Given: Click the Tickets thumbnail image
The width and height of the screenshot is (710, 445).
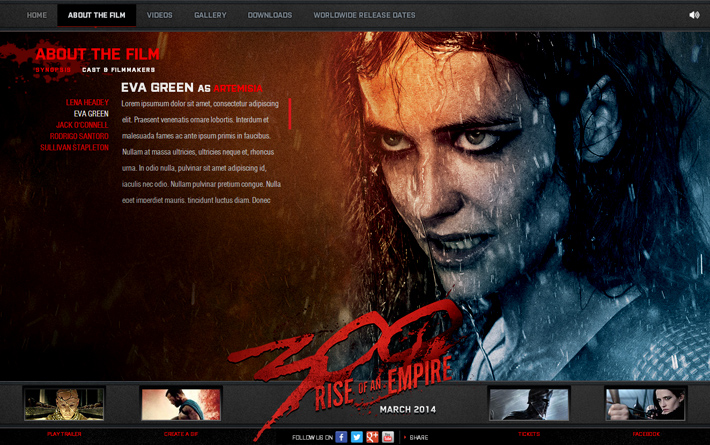Looking at the screenshot, I should pyautogui.click(x=529, y=404).
